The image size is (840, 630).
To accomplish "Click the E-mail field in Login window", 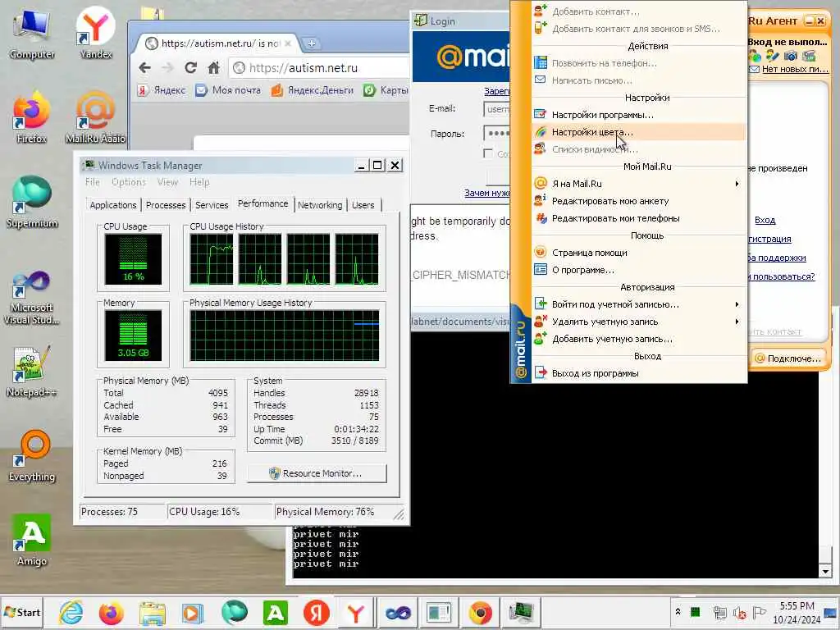I will tap(497, 109).
